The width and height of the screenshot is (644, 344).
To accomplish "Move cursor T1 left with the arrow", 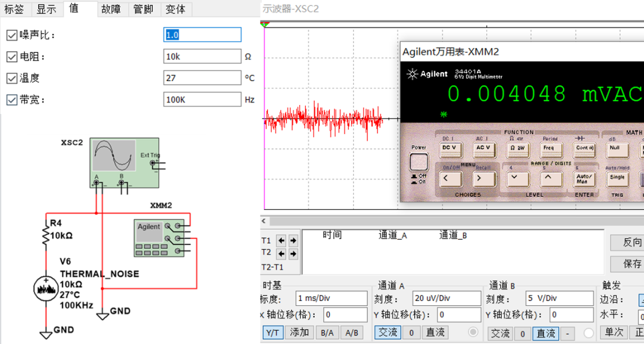I will point(281,240).
